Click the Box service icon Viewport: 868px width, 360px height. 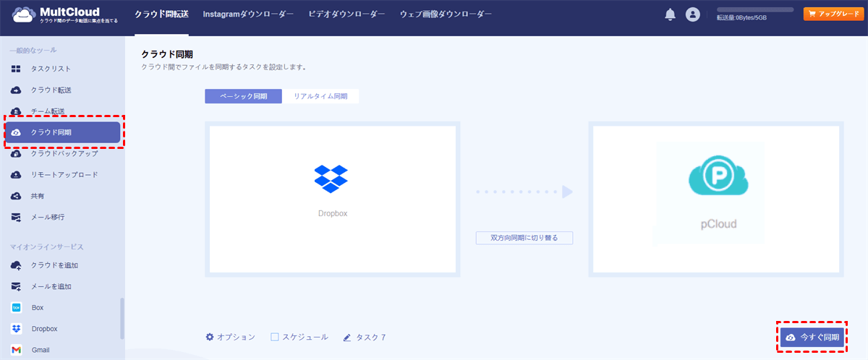point(16,307)
